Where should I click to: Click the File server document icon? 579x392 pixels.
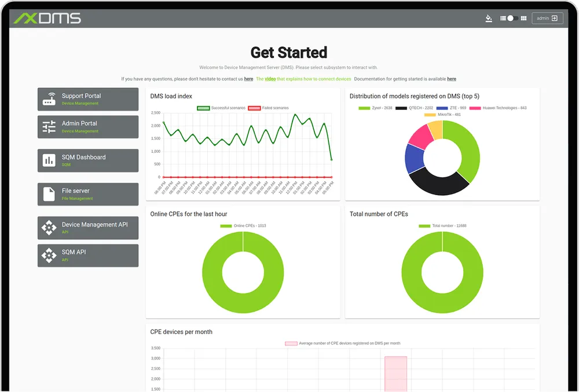coord(49,194)
